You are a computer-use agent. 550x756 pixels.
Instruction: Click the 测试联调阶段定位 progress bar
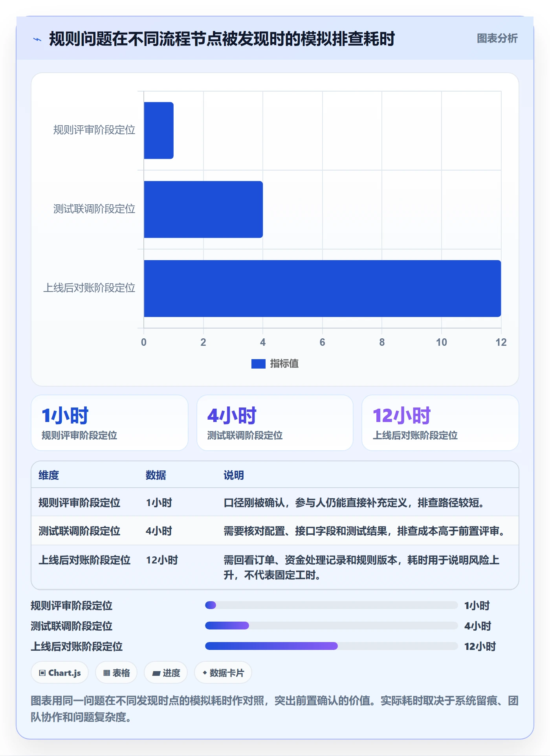click(332, 626)
